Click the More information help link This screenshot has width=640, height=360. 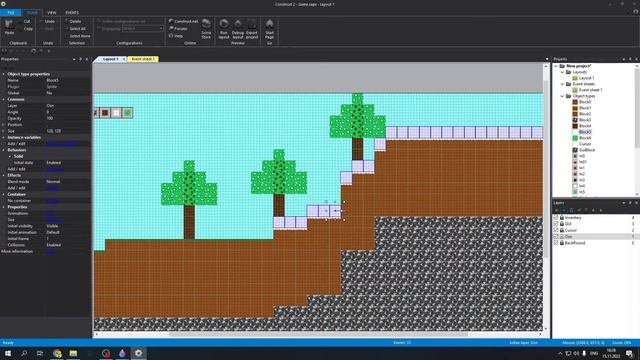pos(51,251)
